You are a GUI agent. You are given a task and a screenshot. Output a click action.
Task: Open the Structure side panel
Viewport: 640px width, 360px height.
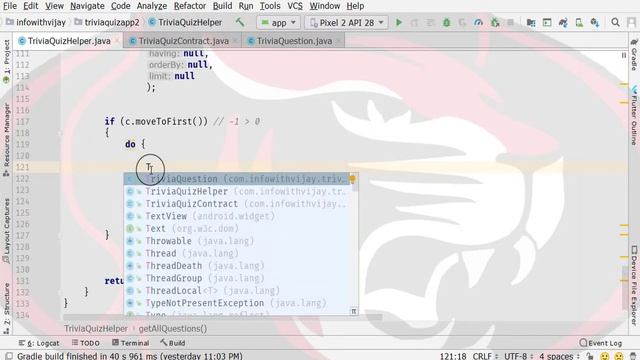[x=6, y=308]
